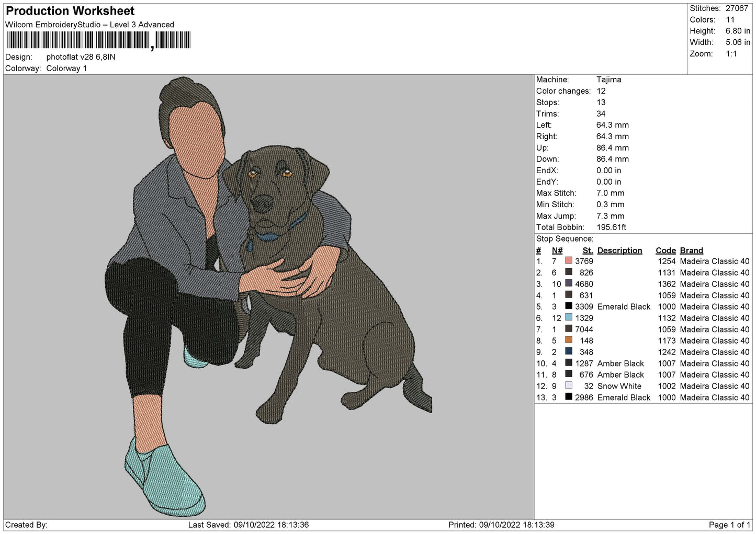This screenshot has width=756, height=534.
Task: Select the swatch beside 676 Amber Black
Action: [x=569, y=374]
